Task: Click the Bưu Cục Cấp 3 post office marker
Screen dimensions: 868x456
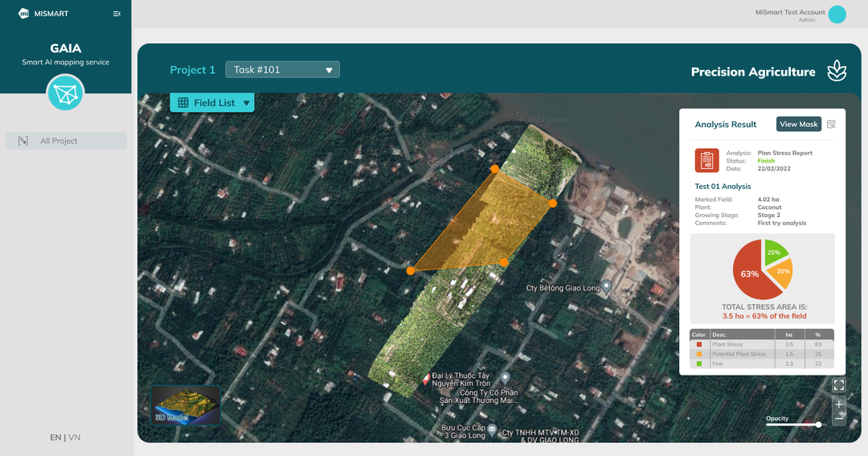Action: (492, 430)
